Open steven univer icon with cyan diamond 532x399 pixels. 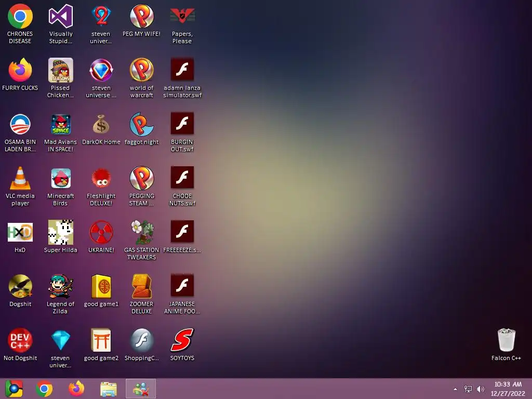tap(61, 349)
